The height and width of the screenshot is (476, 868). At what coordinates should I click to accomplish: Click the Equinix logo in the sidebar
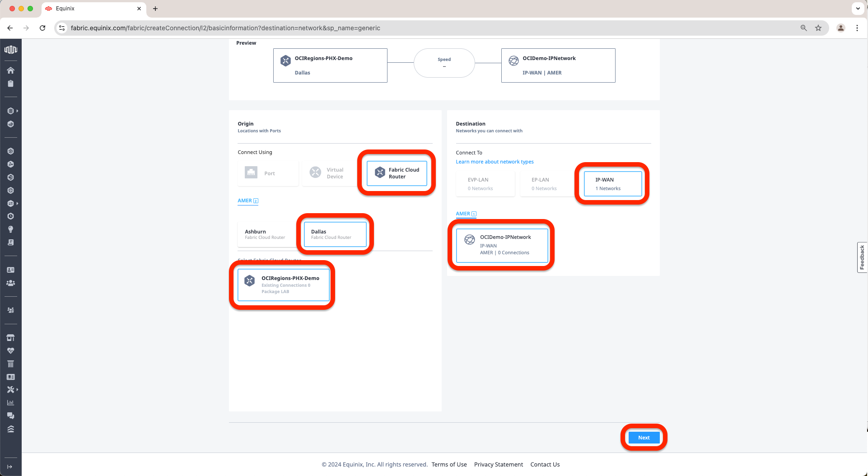11,50
